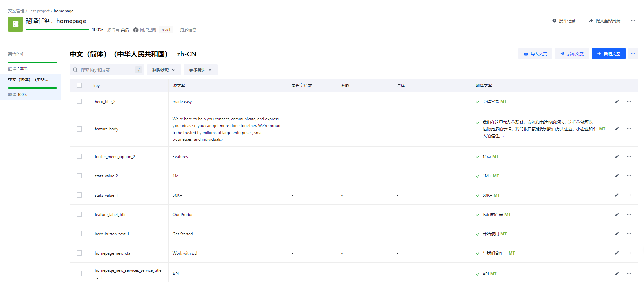644x282 pixels.
Task: Check the hero_title_2 row checkbox
Action: pos(79,101)
